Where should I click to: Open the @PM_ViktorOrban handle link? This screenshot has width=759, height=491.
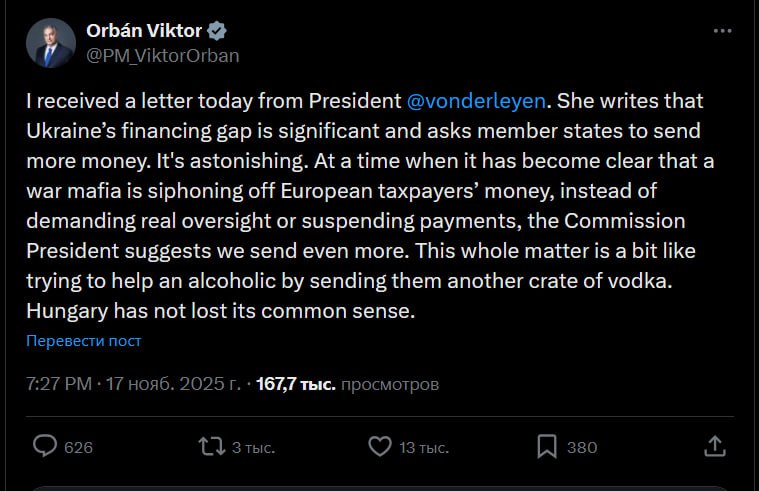[x=163, y=55]
